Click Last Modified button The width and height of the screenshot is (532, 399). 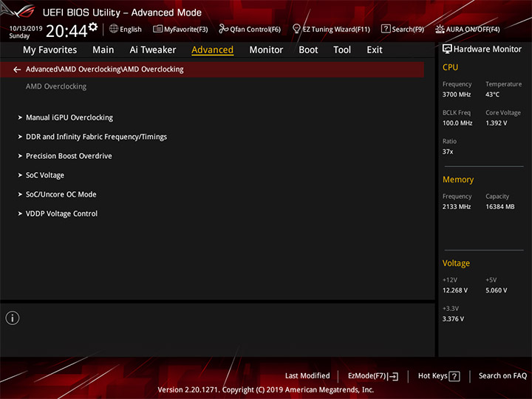(307, 376)
